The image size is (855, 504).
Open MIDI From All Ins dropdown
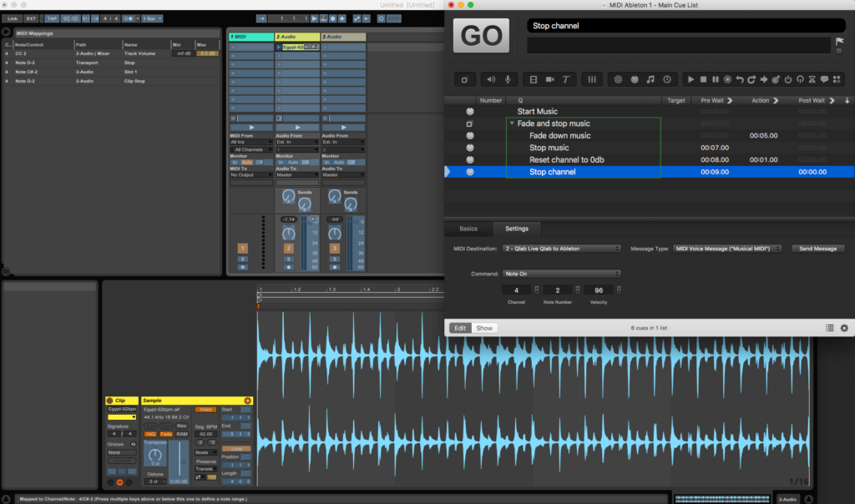point(250,142)
